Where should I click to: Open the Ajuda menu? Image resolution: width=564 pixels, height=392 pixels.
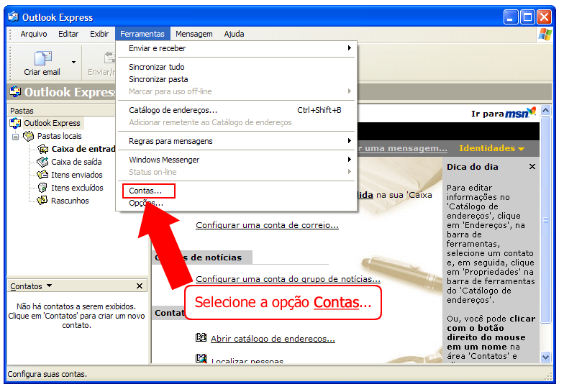(234, 34)
